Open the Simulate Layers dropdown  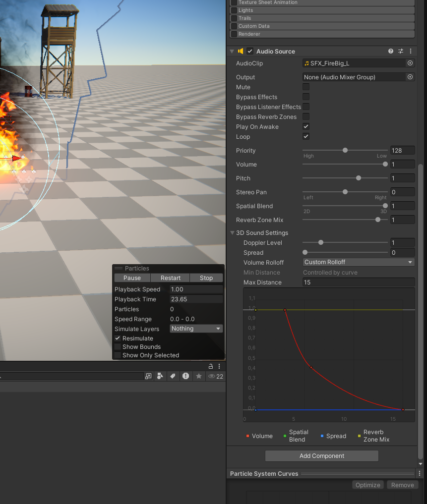coord(196,329)
